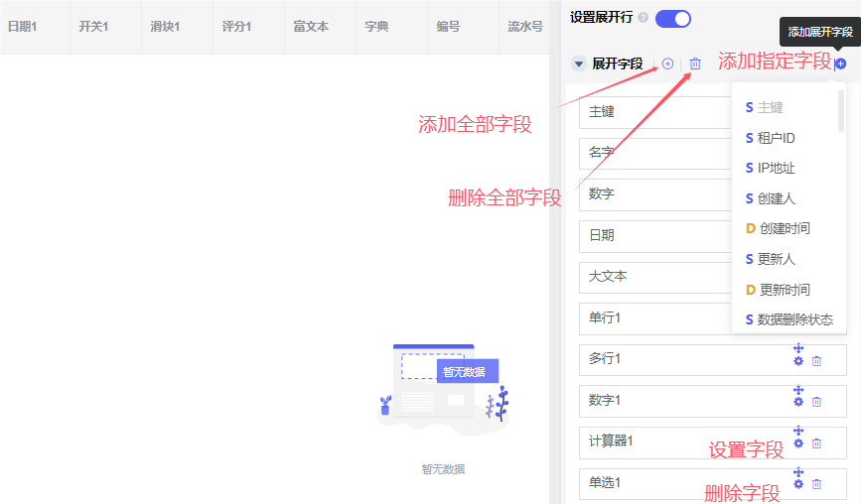The width and height of the screenshot is (861, 504).
Task: Choose 创建时间 in the dropdown list
Action: (x=785, y=228)
